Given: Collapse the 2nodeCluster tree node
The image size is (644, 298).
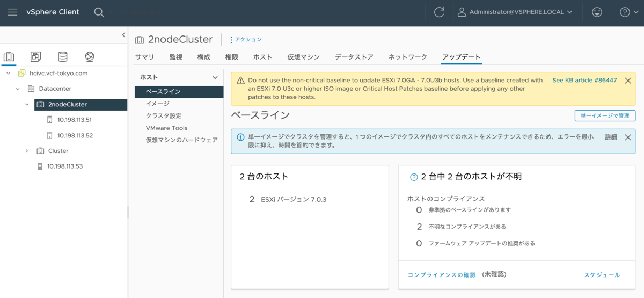Looking at the screenshot, I should point(27,104).
